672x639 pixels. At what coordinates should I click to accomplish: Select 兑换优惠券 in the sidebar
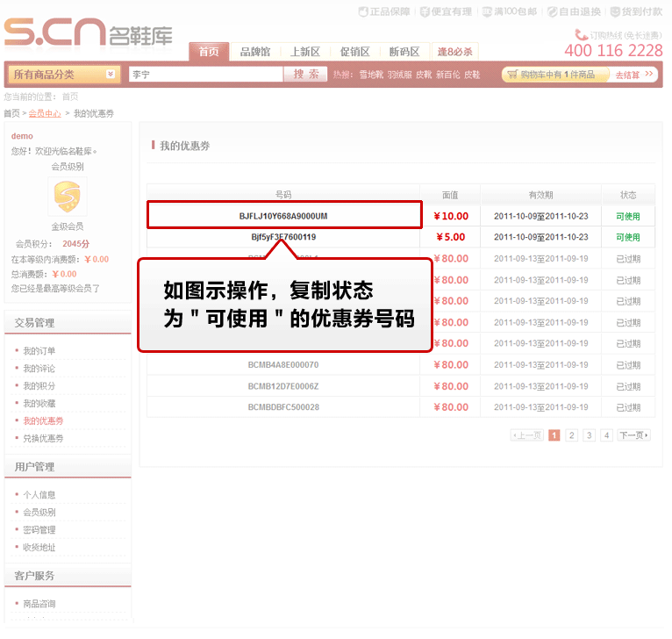pyautogui.click(x=43, y=438)
